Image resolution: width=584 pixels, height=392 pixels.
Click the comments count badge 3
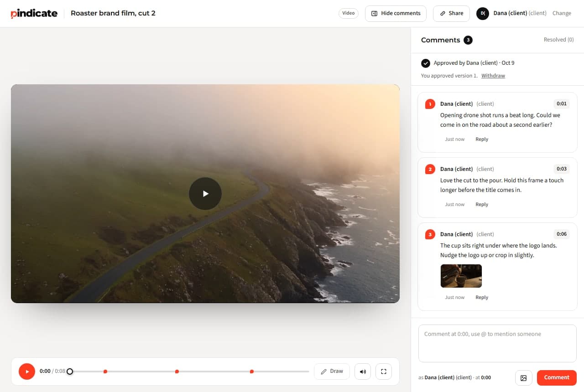468,40
